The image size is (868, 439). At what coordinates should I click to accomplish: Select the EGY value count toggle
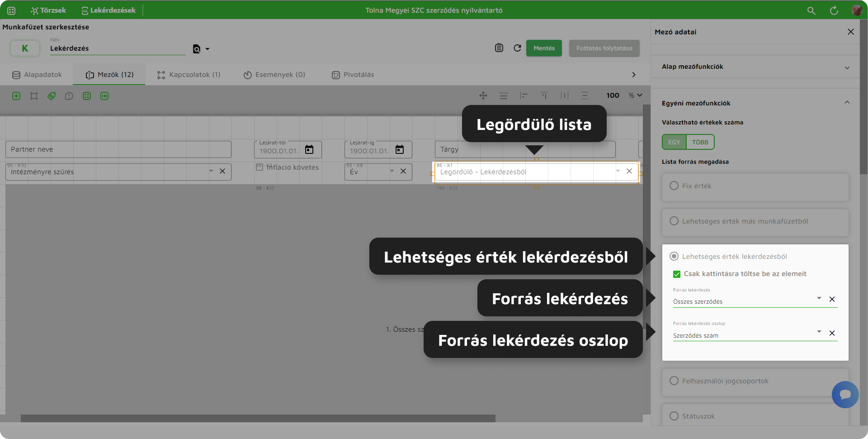674,142
